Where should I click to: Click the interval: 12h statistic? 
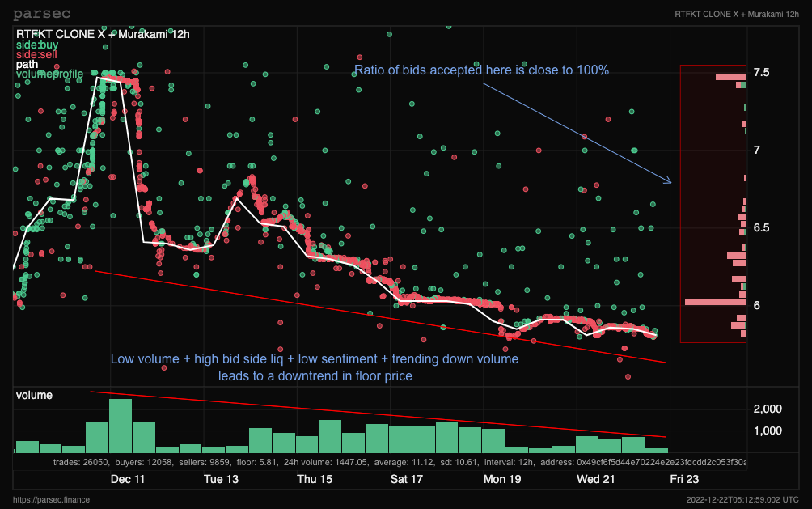(x=510, y=462)
